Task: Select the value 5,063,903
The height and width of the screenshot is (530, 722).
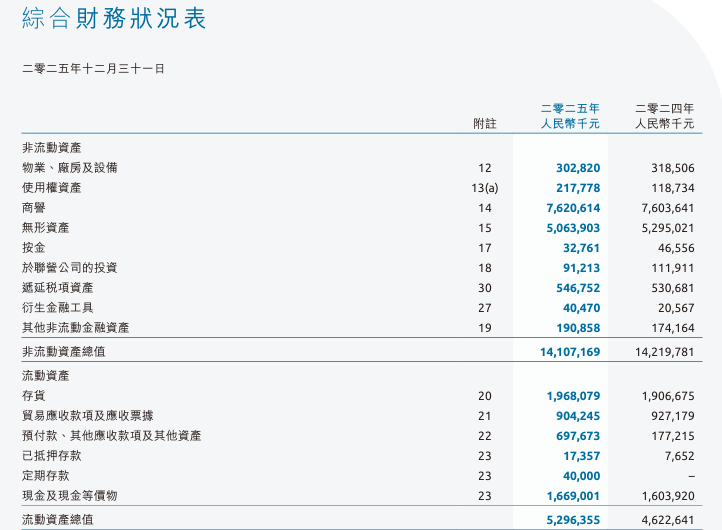Action: tap(573, 228)
